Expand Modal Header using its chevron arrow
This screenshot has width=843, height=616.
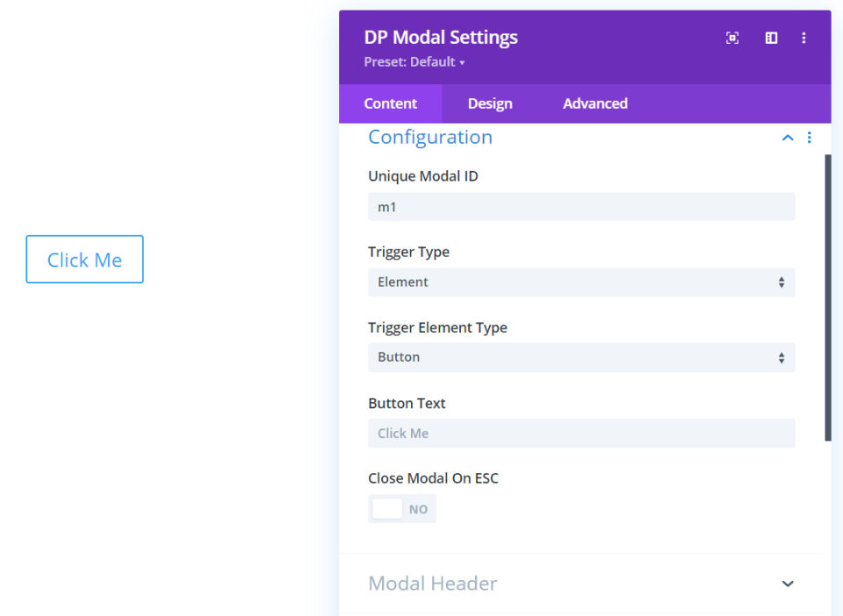(x=788, y=584)
